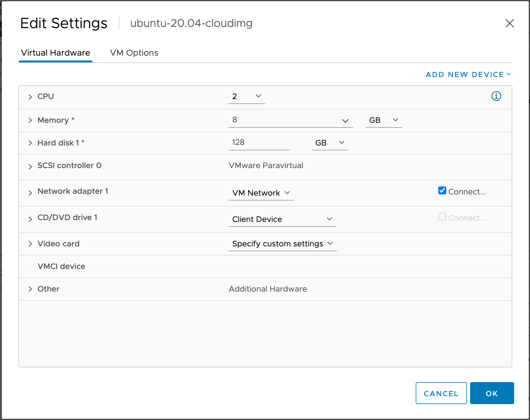This screenshot has height=420, width=530.
Task: Select the Virtual Hardware tab
Action: click(x=55, y=53)
